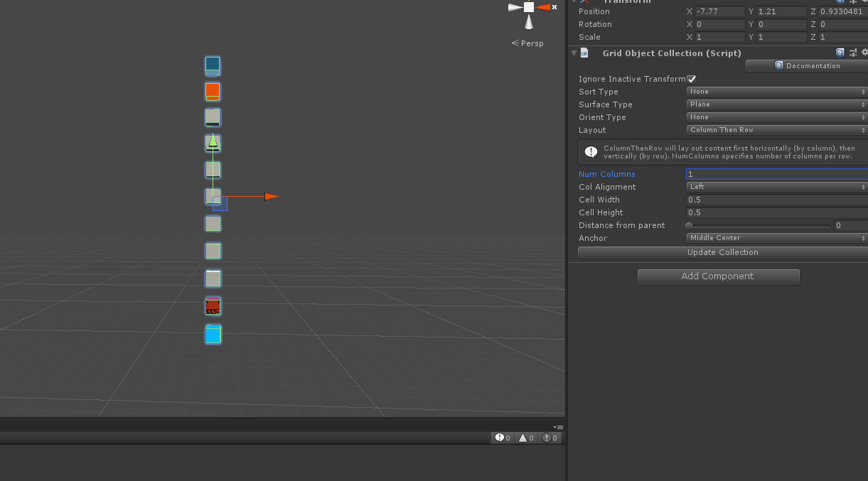Screen dimensions: 868x481
Task: Click the Rotation Y field
Action: (x=781, y=24)
